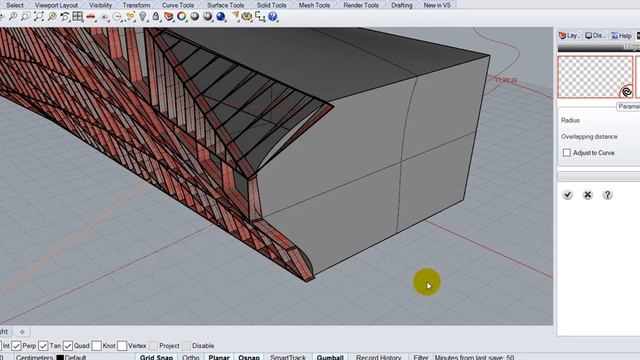Image resolution: width=640 pixels, height=360 pixels.
Task: Click the Lock objects padlock icon
Action: point(156,17)
